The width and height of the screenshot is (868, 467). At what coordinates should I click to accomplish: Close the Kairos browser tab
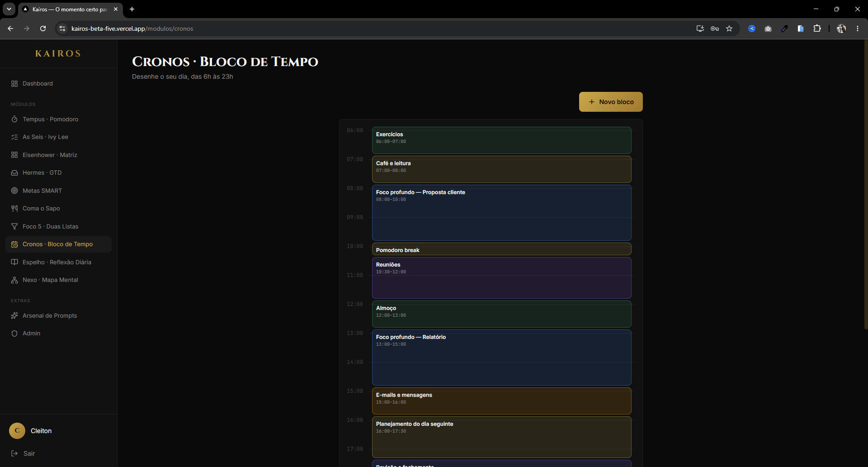pyautogui.click(x=116, y=9)
